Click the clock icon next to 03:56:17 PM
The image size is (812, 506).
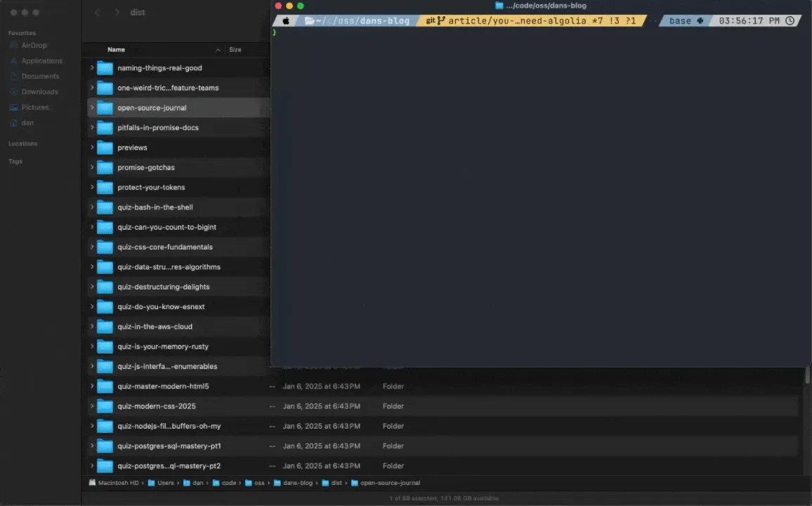point(790,20)
